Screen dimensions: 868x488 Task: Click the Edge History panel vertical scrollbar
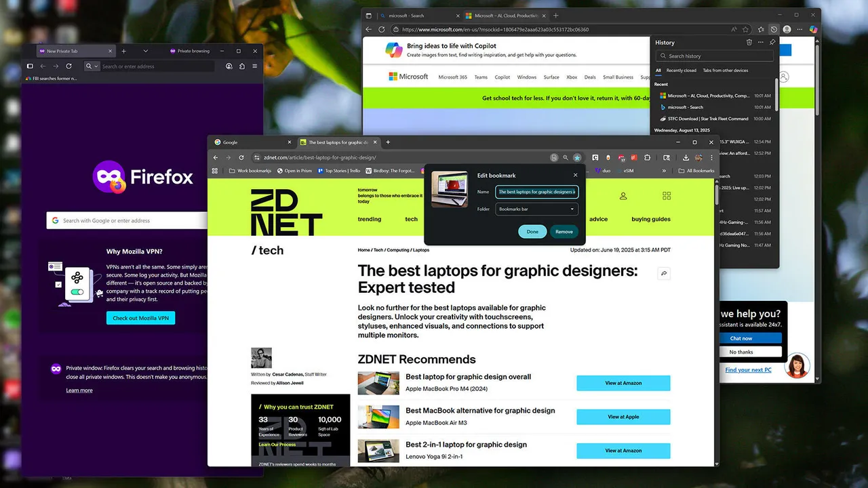776,95
